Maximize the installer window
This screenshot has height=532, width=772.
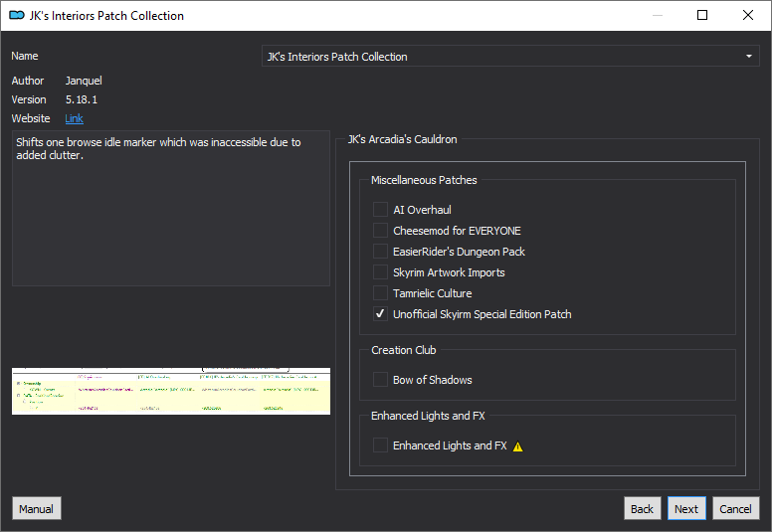click(702, 15)
